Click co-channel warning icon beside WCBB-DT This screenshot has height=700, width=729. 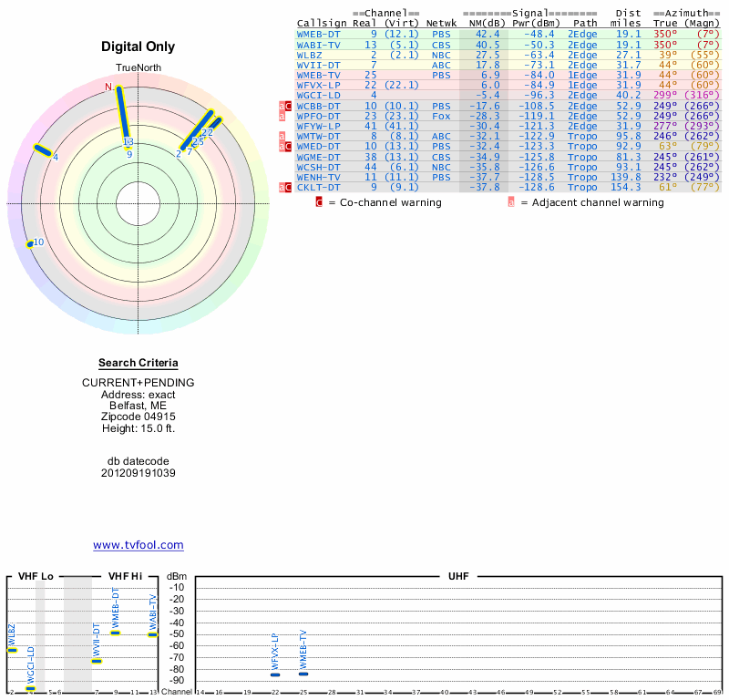click(289, 106)
